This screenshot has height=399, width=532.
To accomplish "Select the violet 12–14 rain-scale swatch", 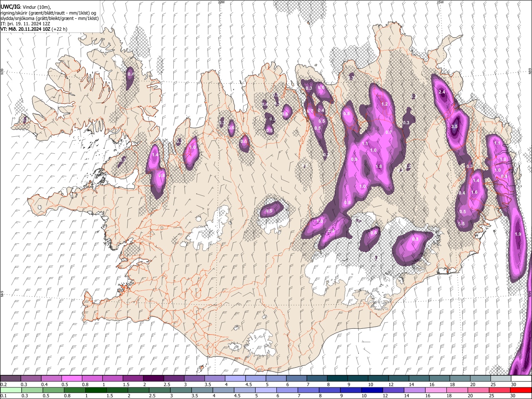I will click(x=393, y=390).
